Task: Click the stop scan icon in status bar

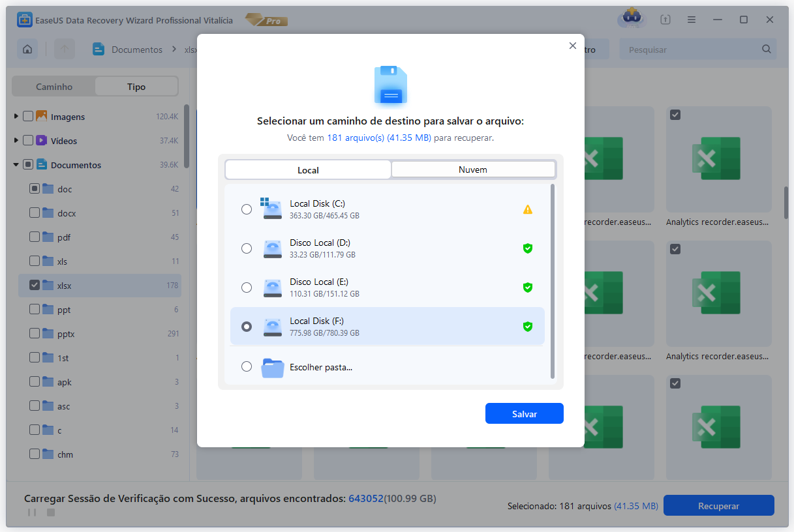Action: 51,512
